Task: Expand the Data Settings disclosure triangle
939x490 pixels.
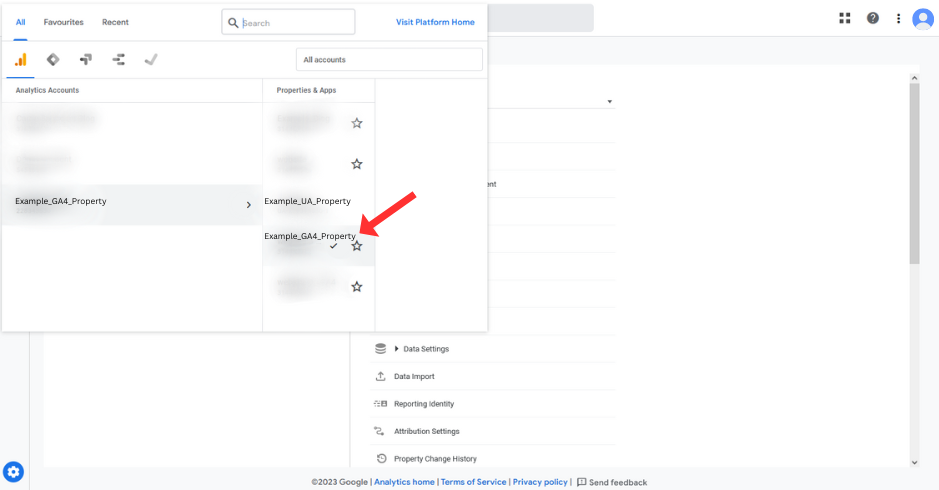Action: [396, 349]
